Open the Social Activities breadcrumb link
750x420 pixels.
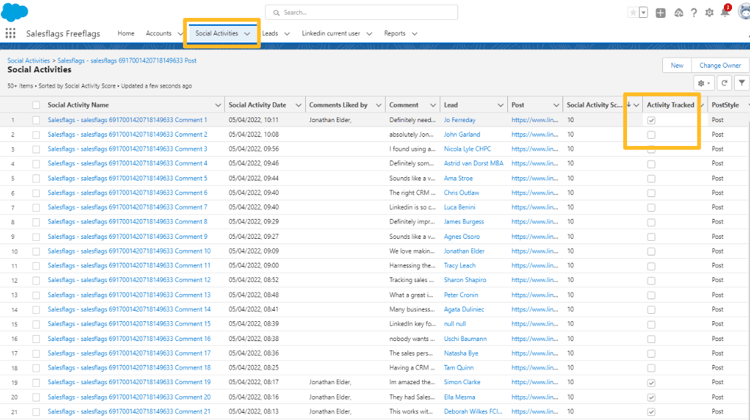28,61
